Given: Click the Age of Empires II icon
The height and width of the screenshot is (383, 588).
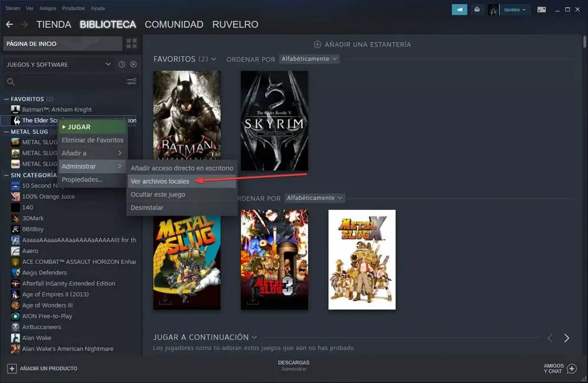Looking at the screenshot, I should pyautogui.click(x=15, y=294).
